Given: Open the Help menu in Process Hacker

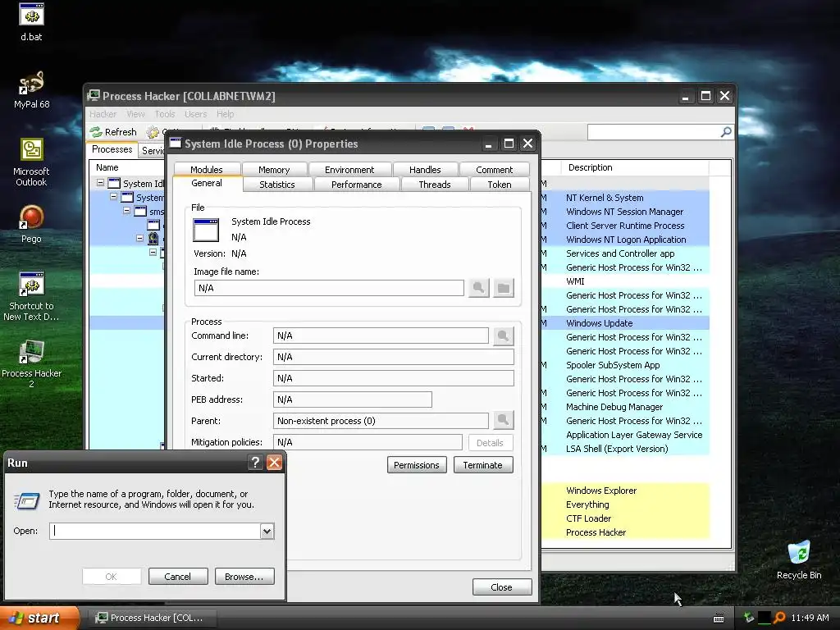Looking at the screenshot, I should tap(225, 114).
